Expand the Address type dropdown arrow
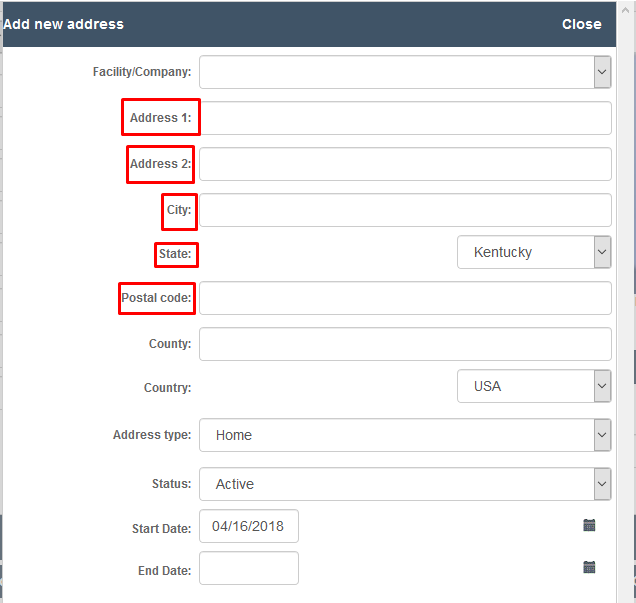This screenshot has height=603, width=636. tap(602, 435)
